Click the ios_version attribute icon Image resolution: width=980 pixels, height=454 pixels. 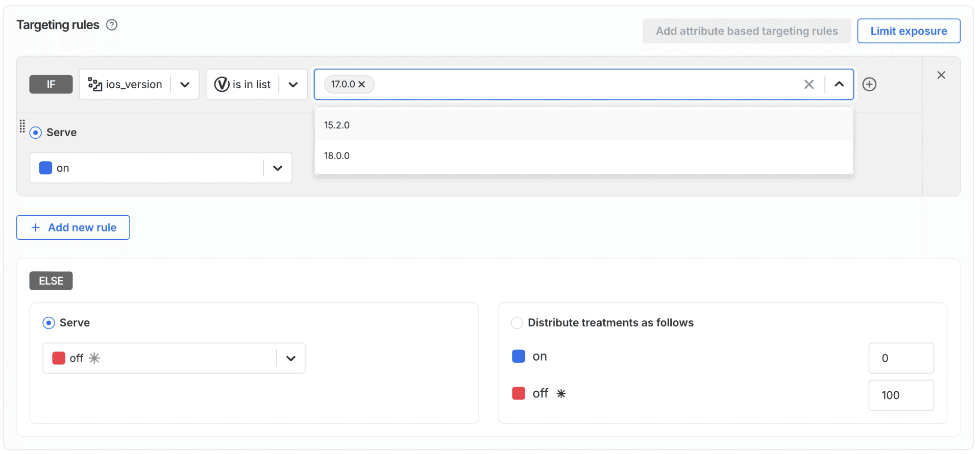click(95, 84)
